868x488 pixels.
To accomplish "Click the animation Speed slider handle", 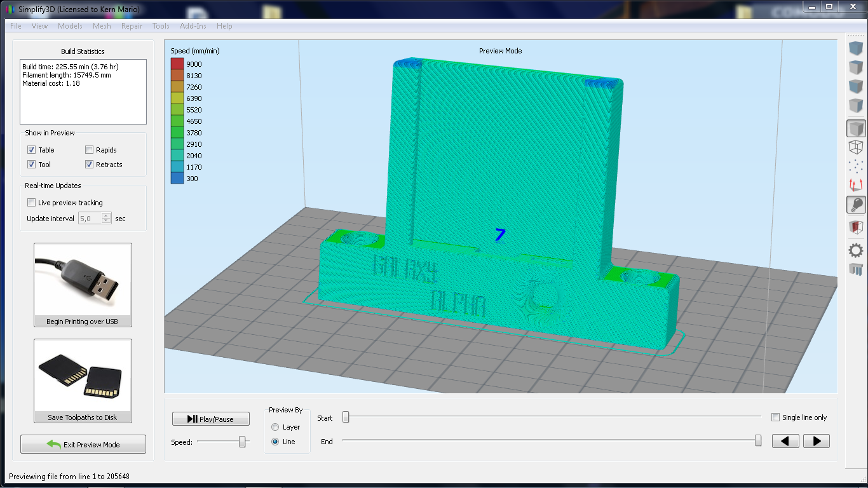I will pyautogui.click(x=242, y=442).
